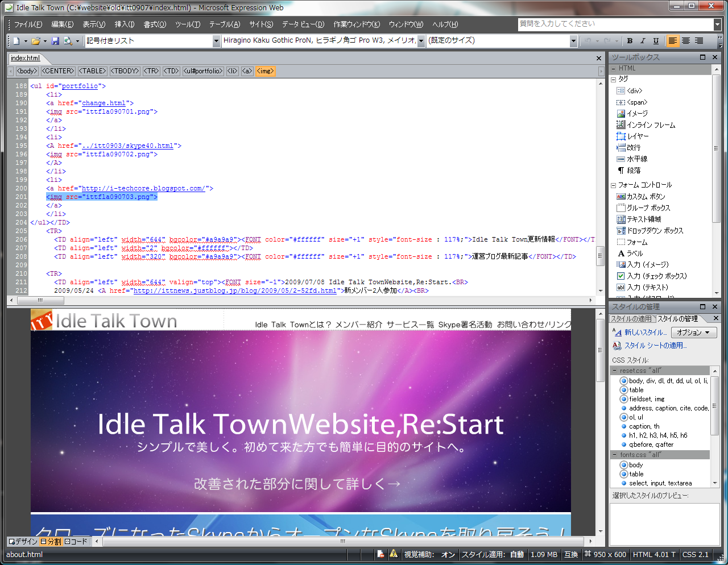This screenshot has height=565, width=728.
Task: Close the ツールボックス panel
Action: point(715,57)
